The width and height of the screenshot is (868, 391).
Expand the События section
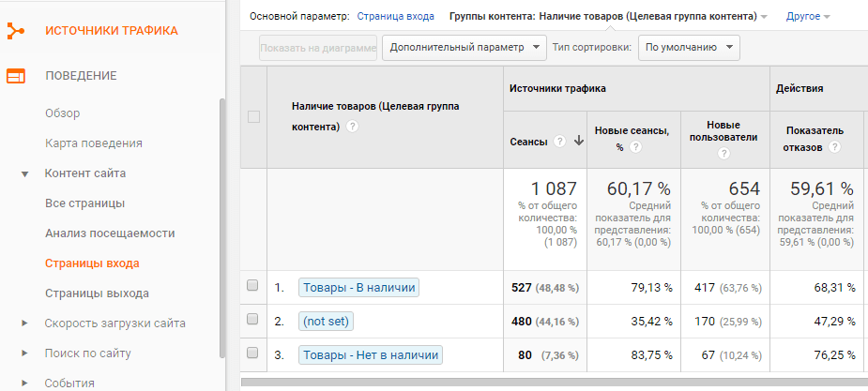[x=24, y=383]
